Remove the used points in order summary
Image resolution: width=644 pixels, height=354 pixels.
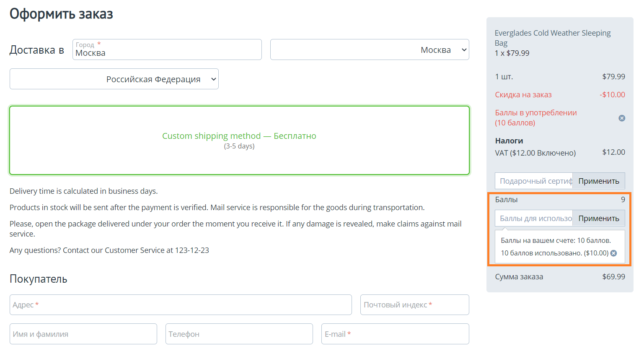622,118
